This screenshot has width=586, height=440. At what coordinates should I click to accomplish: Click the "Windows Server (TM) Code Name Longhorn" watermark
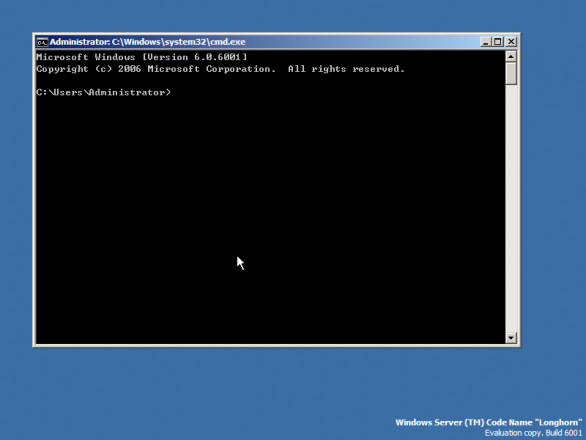pyautogui.click(x=488, y=422)
